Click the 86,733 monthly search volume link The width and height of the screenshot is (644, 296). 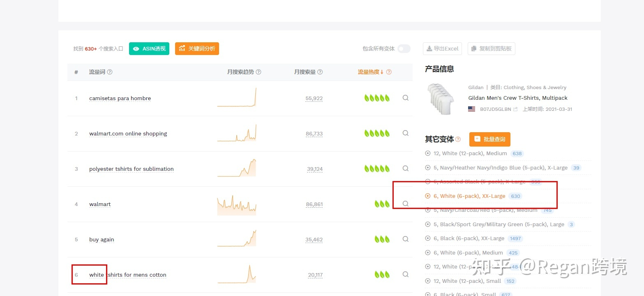pos(314,133)
